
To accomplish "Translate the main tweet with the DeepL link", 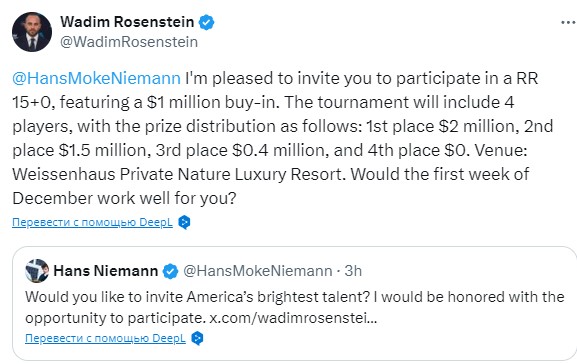I will click(x=92, y=222).
